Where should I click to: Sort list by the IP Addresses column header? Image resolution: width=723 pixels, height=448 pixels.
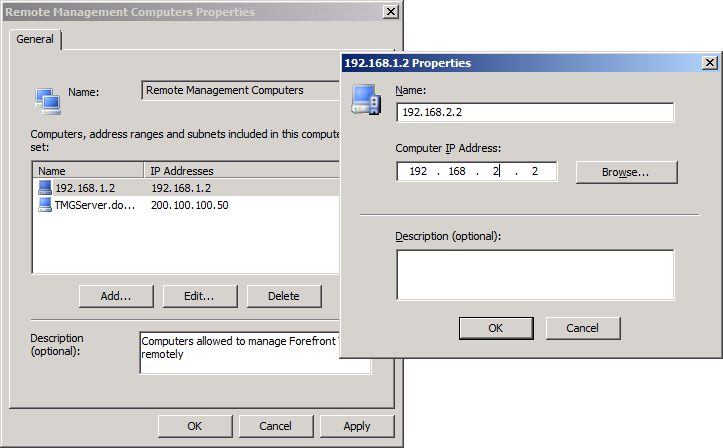[x=240, y=171]
